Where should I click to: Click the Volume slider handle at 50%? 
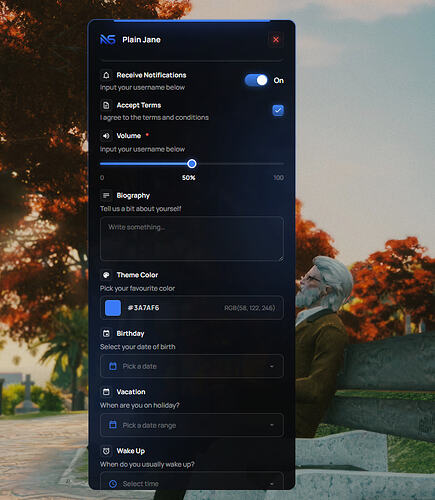point(192,164)
